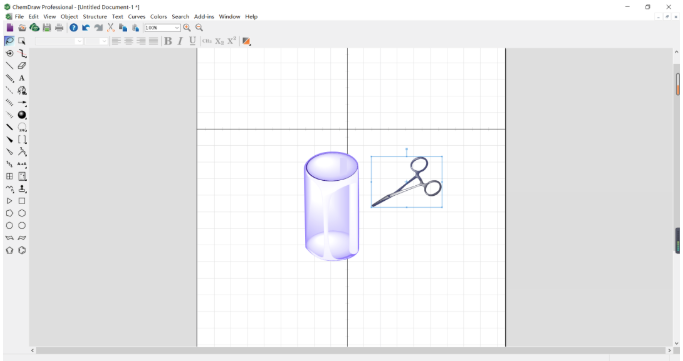Open the Colors menu
The width and height of the screenshot is (683, 361).
(159, 17)
